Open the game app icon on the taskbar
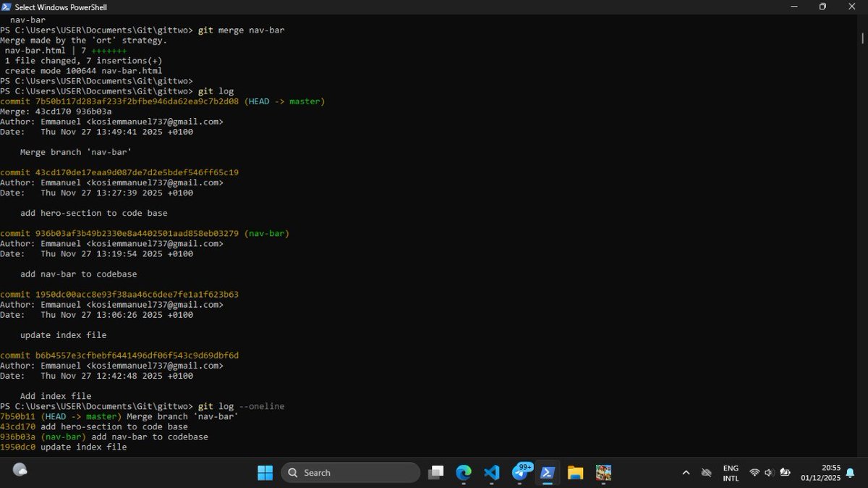Image resolution: width=868 pixels, height=488 pixels. 603,473
